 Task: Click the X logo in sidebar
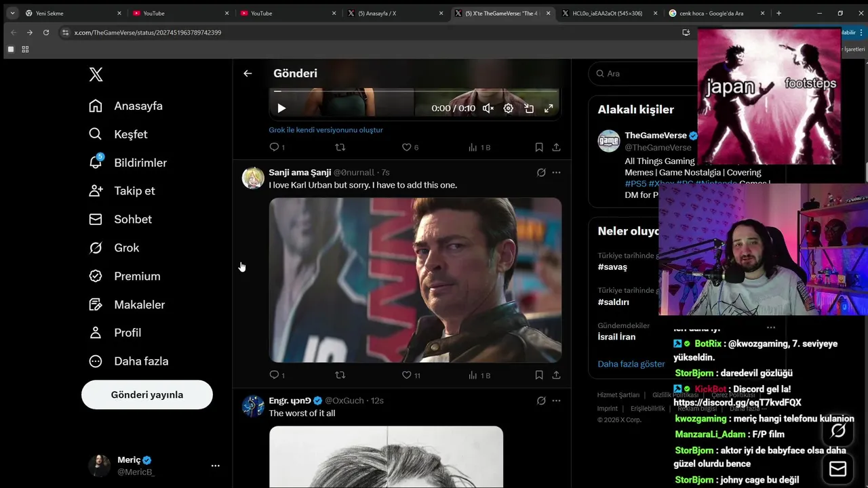pyautogui.click(x=96, y=75)
